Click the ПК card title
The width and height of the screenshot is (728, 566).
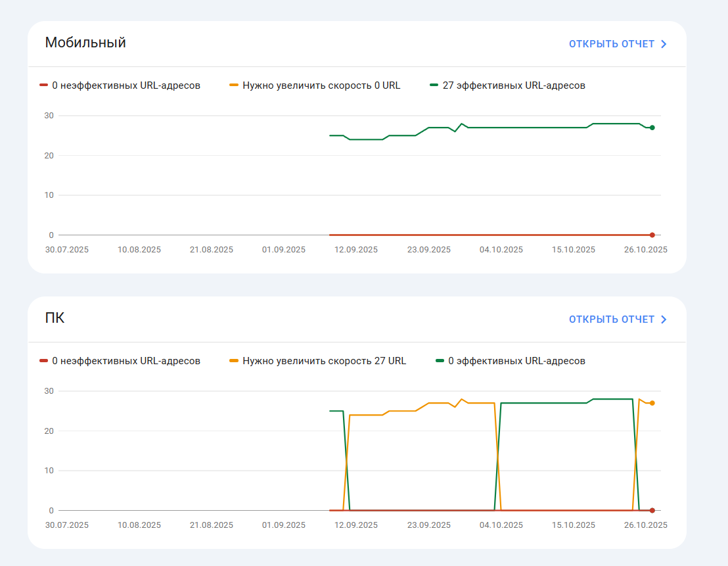click(x=55, y=319)
